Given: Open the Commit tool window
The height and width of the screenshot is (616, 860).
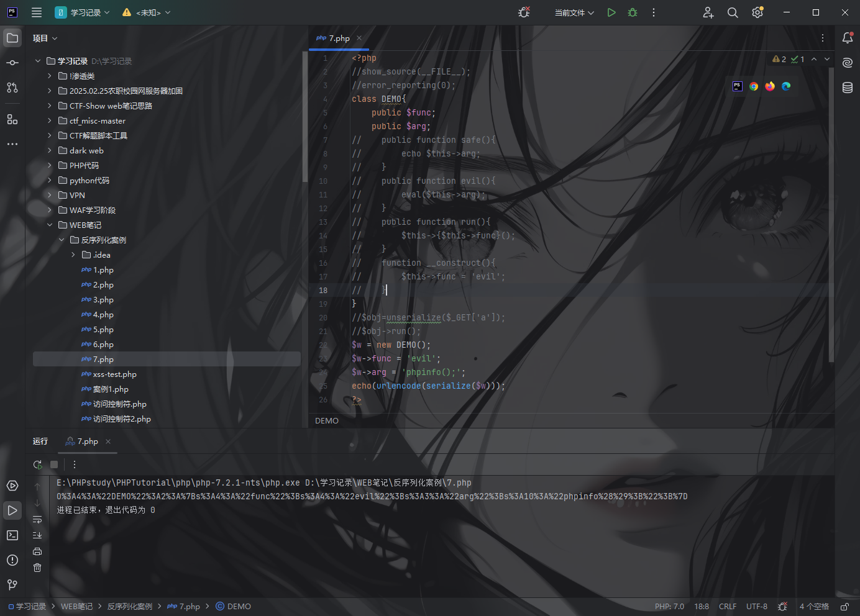Looking at the screenshot, I should click(x=12, y=63).
